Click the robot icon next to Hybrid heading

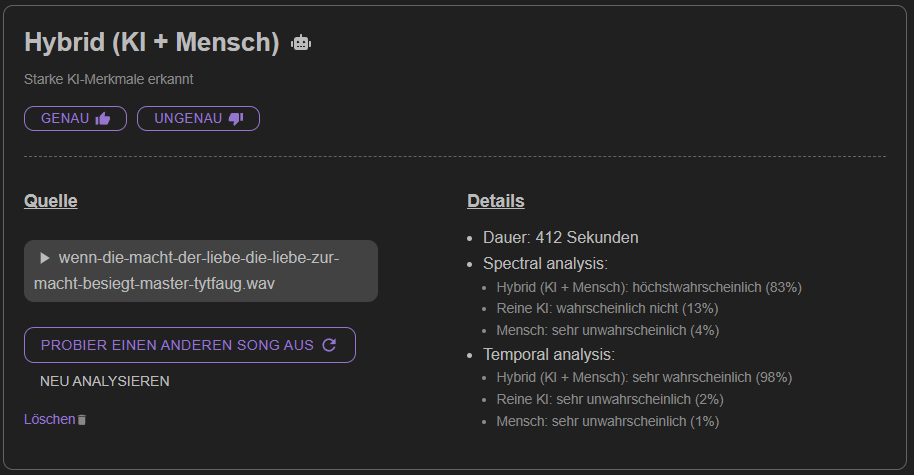coord(301,43)
